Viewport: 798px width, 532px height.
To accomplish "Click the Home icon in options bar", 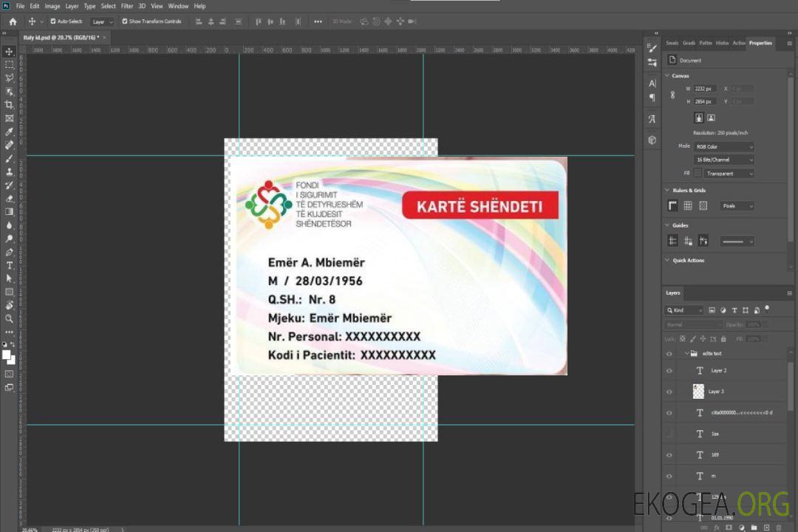I will coord(13,21).
